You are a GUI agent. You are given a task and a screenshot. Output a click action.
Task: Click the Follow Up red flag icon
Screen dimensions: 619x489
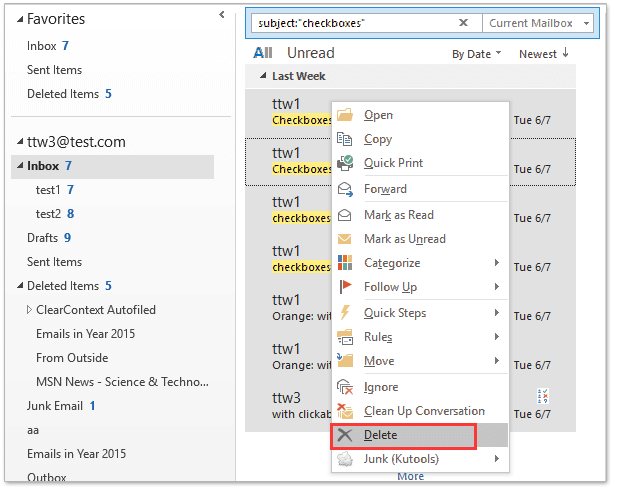tap(345, 287)
